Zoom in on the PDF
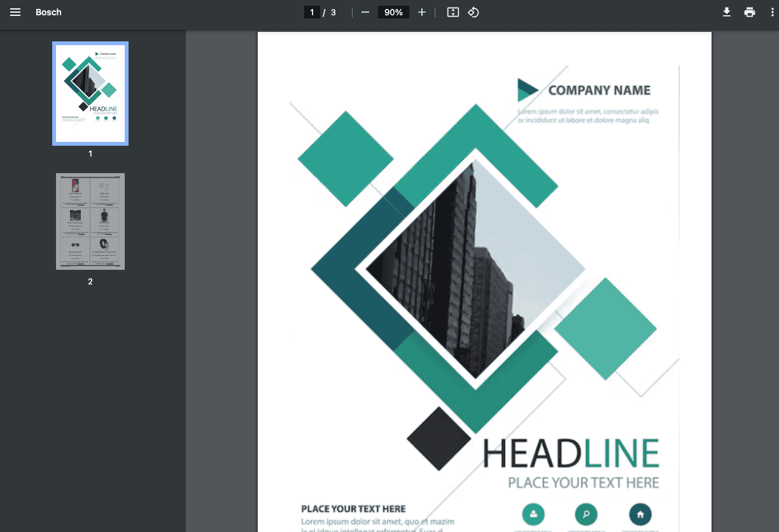Image resolution: width=779 pixels, height=532 pixels. (422, 12)
